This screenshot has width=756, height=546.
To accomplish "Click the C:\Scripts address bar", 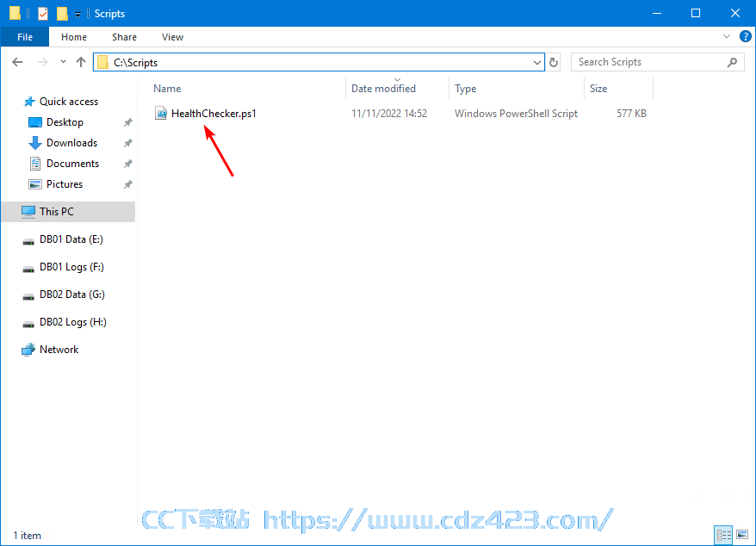I will pos(319,62).
